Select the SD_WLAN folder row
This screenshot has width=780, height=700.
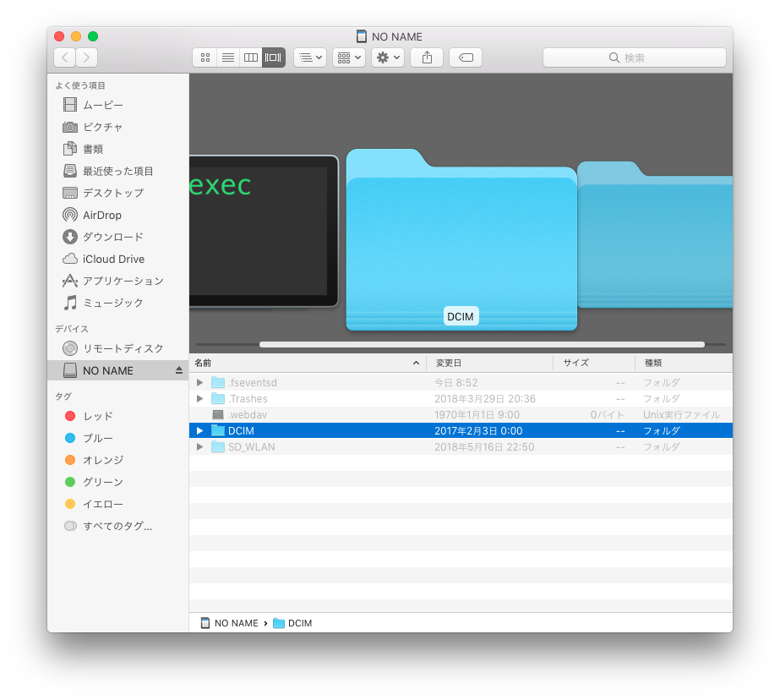(461, 446)
